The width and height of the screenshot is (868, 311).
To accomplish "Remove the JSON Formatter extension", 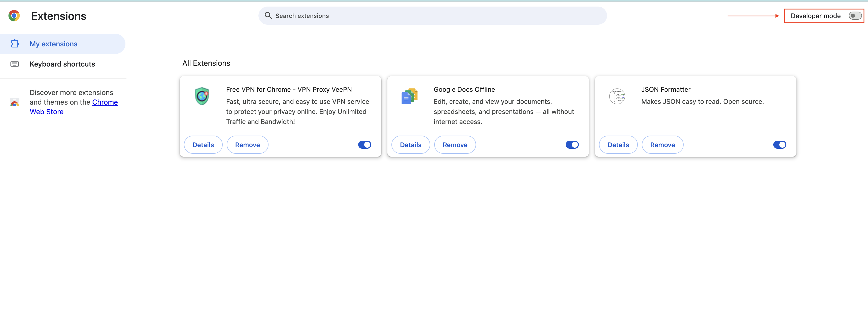I will click(x=662, y=145).
